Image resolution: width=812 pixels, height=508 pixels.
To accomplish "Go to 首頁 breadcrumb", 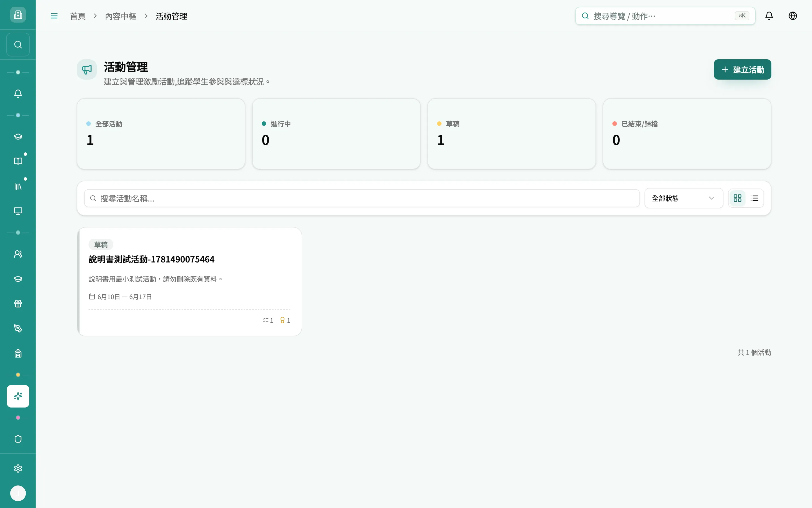I will point(78,16).
